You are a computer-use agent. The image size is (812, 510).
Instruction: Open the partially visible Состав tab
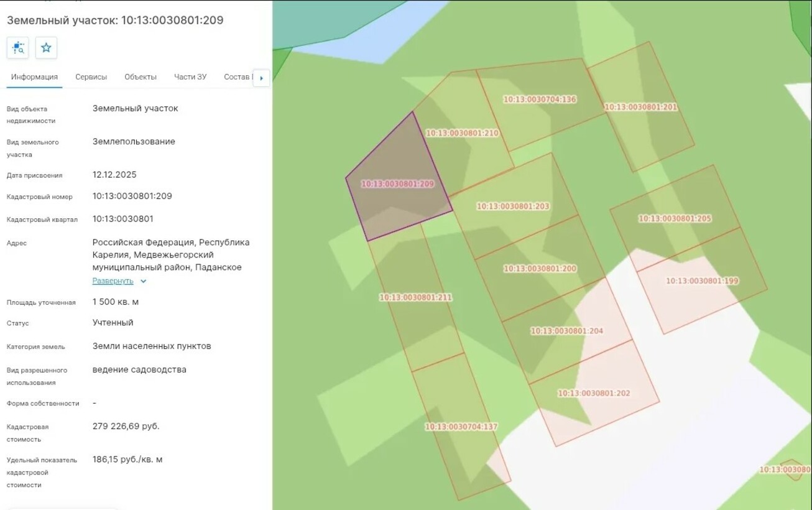coord(238,77)
